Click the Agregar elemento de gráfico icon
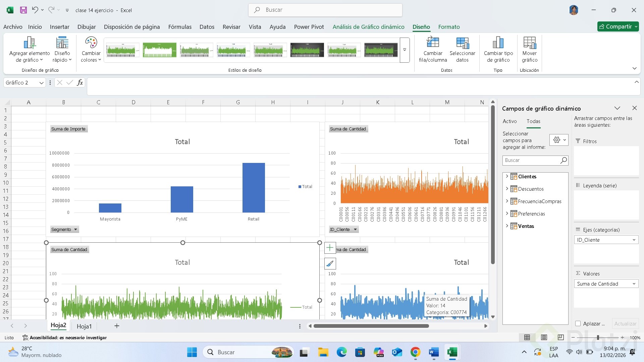 coord(30,43)
